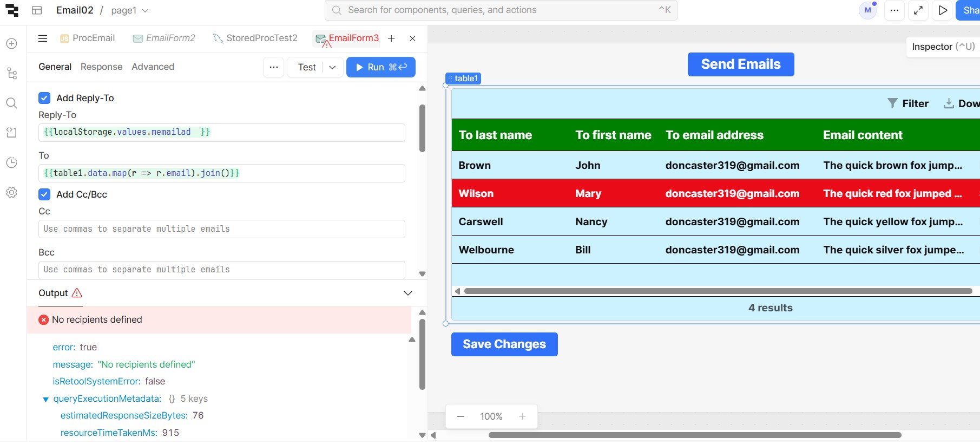Click the fullscreen expand arrows icon
980x444 pixels.
click(918, 10)
